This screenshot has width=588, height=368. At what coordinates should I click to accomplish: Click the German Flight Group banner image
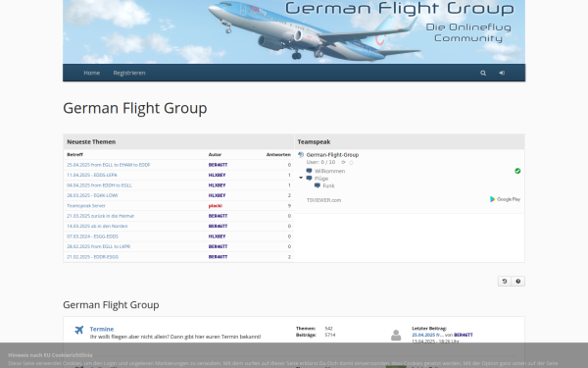coord(294,31)
